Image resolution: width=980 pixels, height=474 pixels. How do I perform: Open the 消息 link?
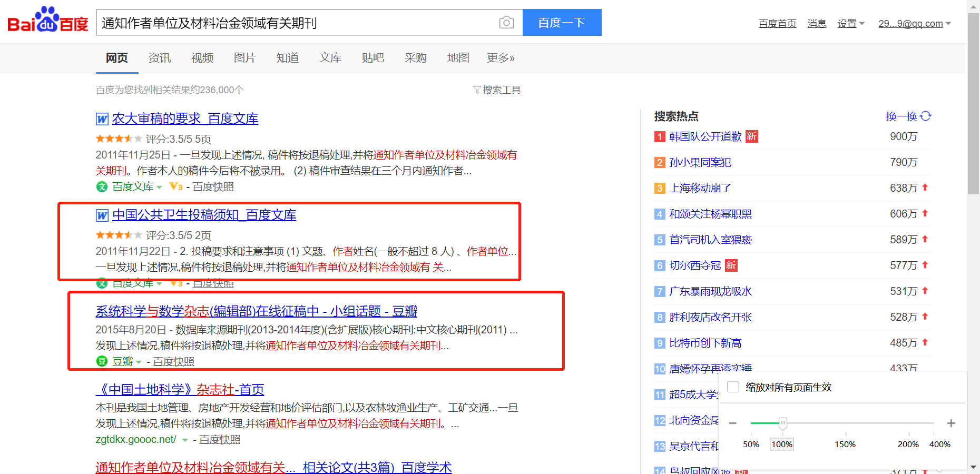coord(817,24)
